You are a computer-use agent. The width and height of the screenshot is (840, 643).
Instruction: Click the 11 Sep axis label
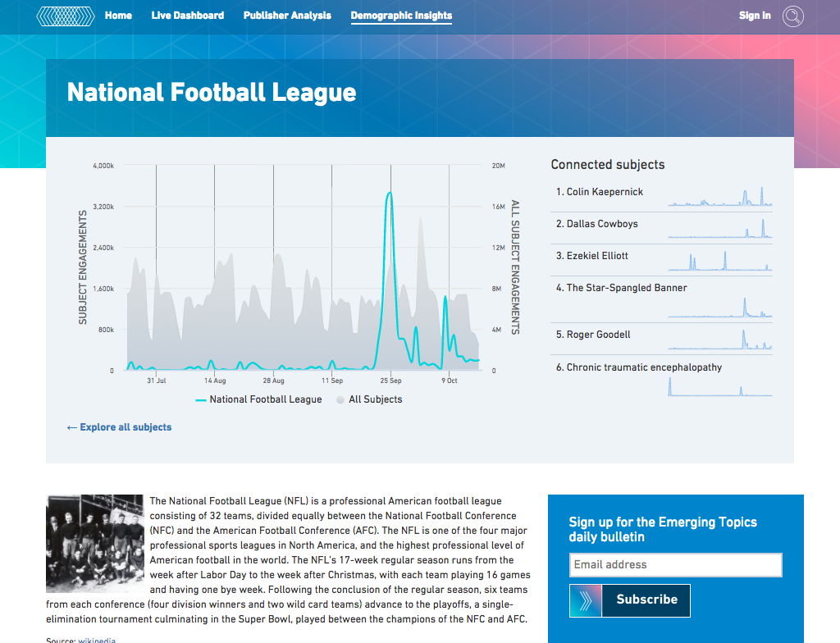tap(332, 381)
